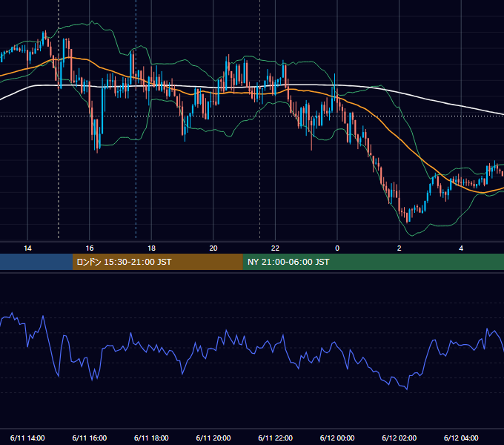Click hour label 18 on price chart axis
Viewport: 504px width, 445px height.
point(151,248)
